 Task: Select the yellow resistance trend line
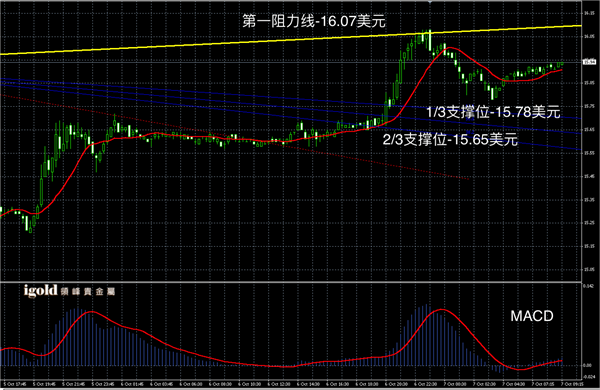[291, 40]
